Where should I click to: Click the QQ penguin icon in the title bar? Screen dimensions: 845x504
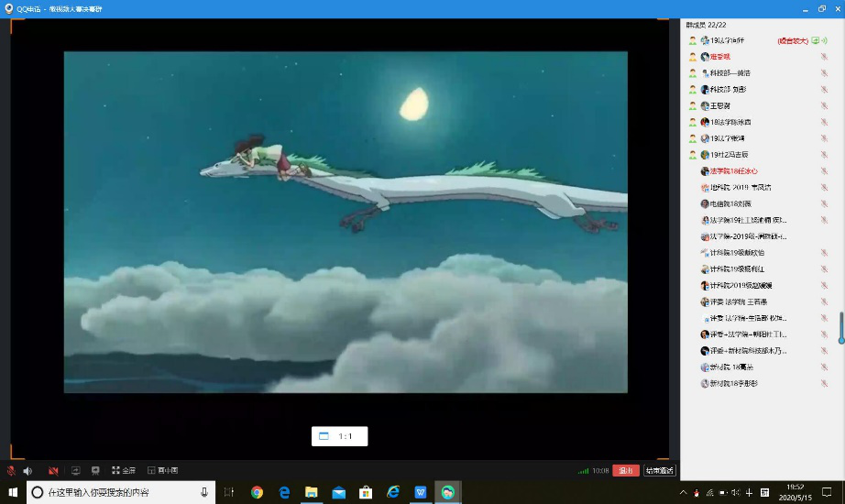[x=8, y=8]
